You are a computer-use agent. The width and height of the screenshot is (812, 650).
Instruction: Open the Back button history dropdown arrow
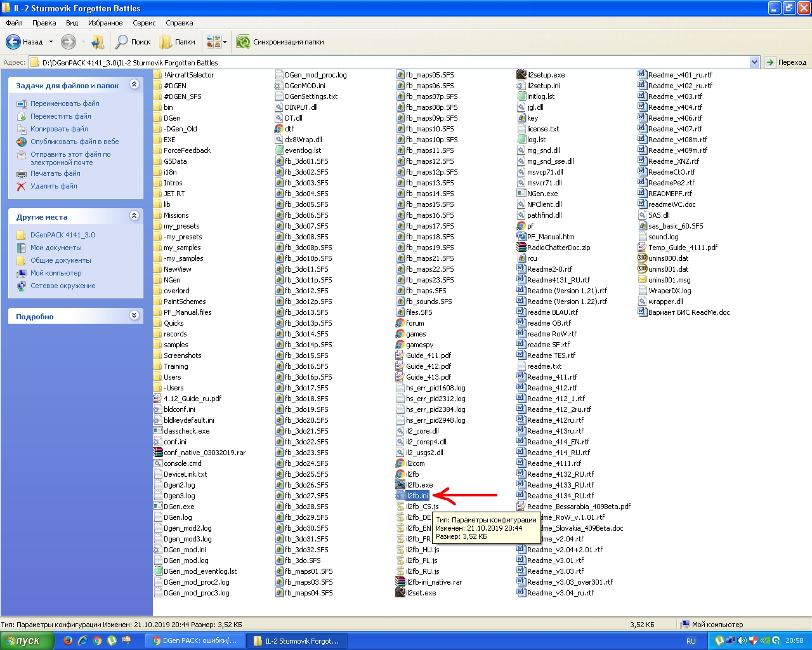(51, 42)
